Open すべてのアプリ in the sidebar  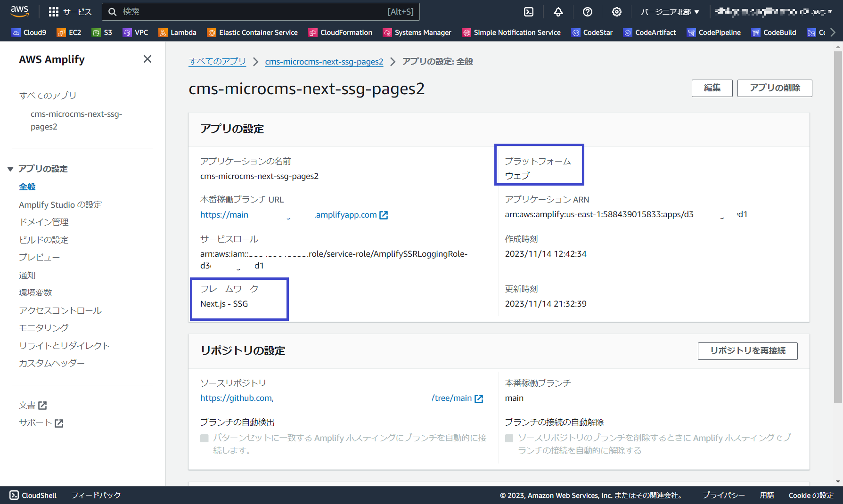coord(48,95)
